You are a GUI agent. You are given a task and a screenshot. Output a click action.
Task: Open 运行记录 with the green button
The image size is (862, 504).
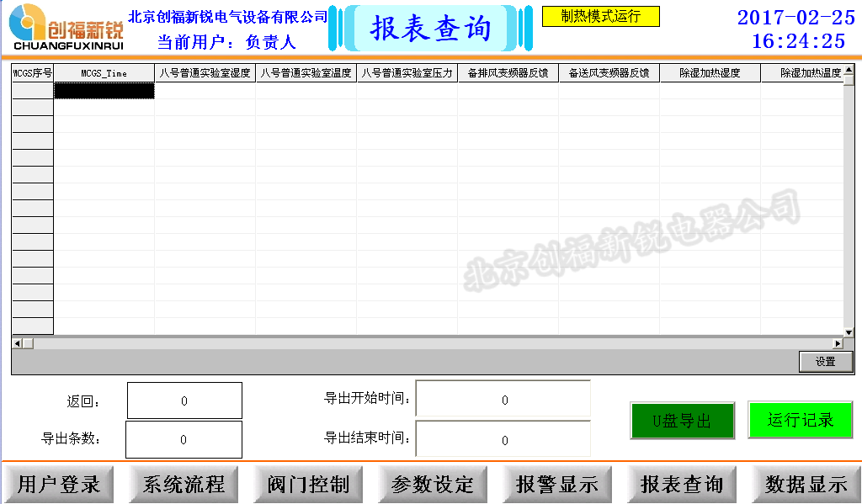[801, 420]
